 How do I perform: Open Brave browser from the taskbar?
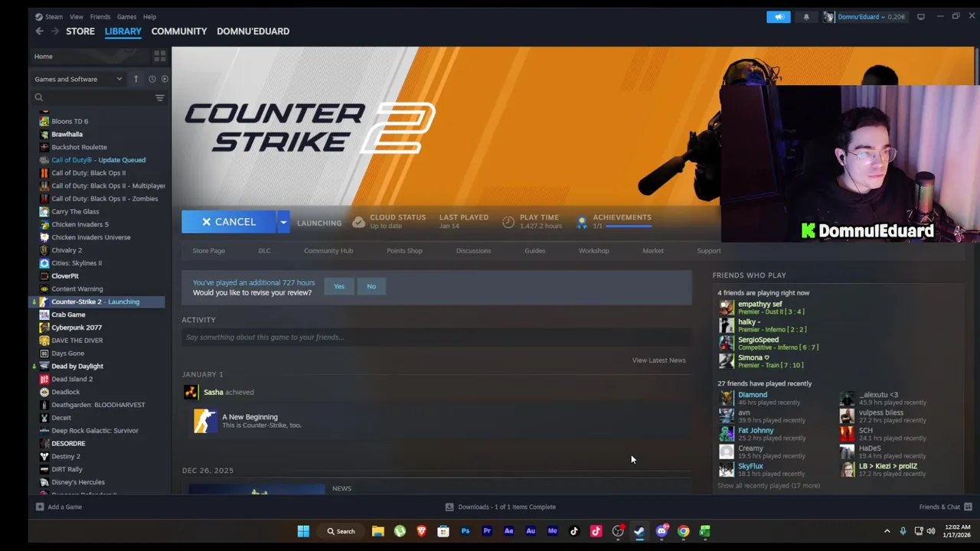pos(421,531)
